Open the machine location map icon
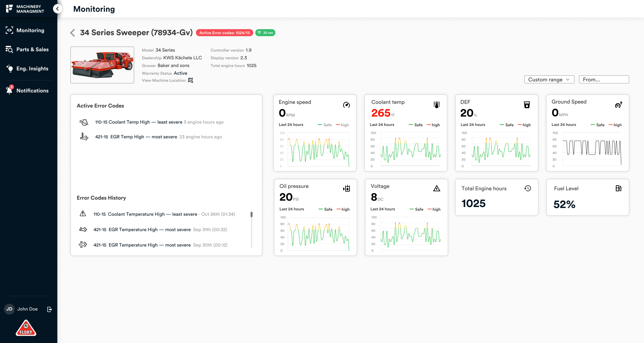Screen dimensions: 644x343 pos(191,80)
